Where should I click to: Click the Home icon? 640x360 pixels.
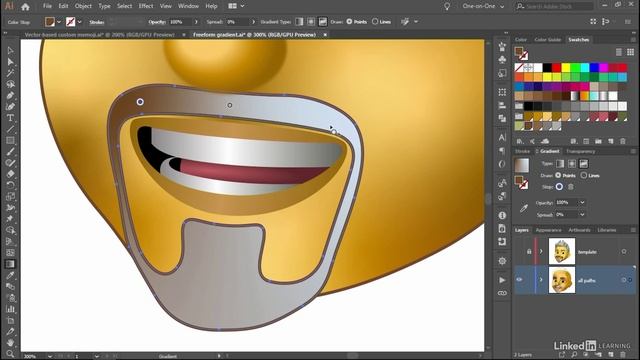click(x=25, y=6)
